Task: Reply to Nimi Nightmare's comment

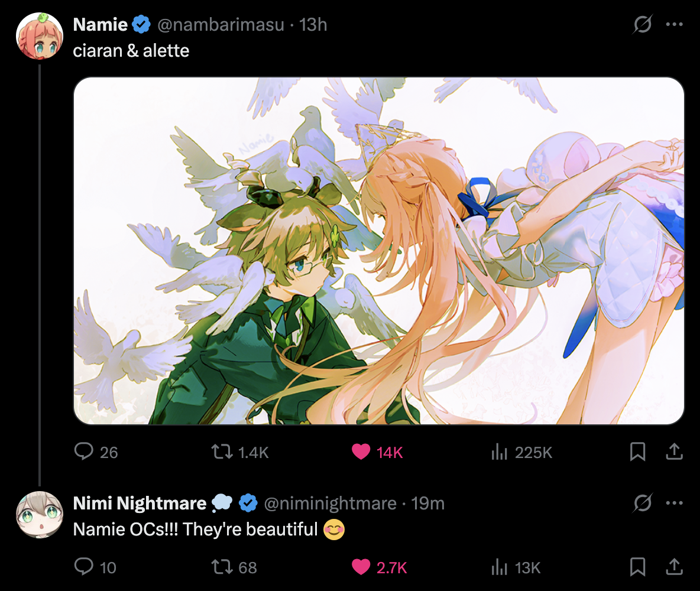Action: 95,567
